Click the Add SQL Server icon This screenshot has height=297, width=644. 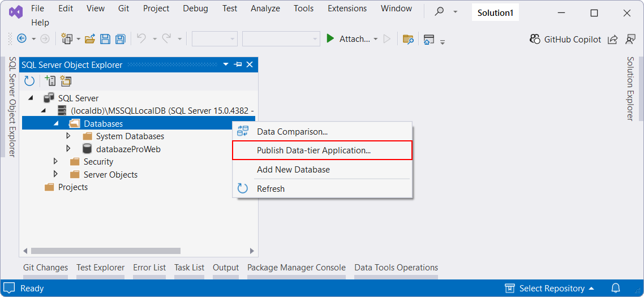(x=50, y=81)
